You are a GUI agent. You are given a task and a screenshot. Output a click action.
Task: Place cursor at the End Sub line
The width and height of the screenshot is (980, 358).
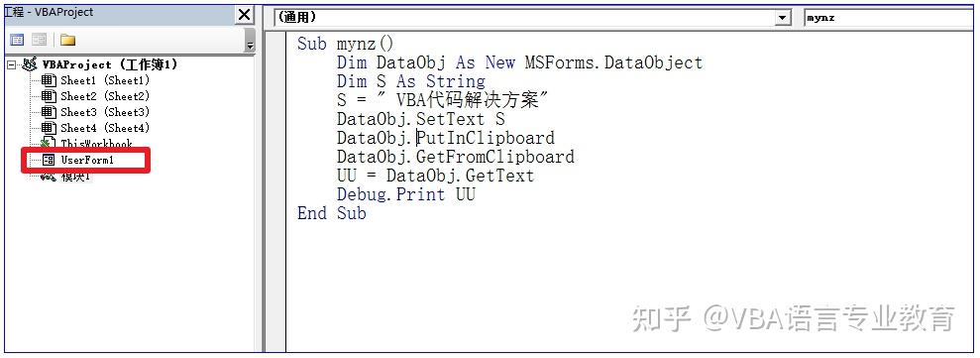point(331,213)
